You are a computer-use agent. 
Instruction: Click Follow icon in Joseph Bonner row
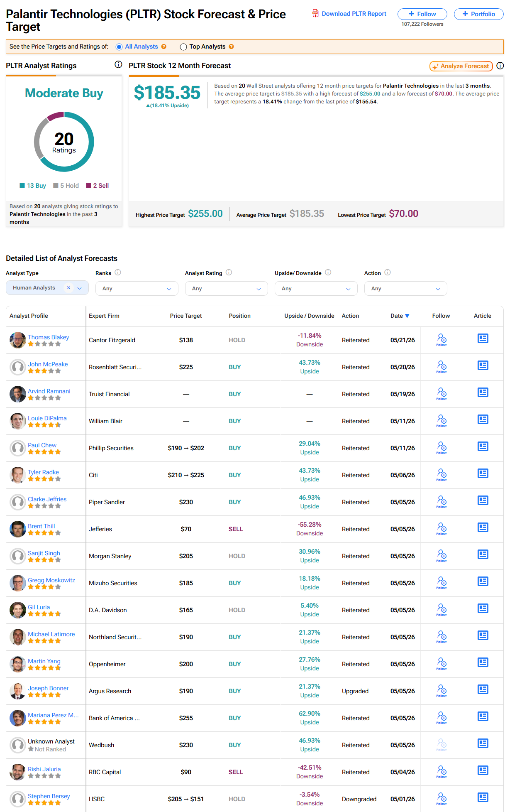click(442, 690)
